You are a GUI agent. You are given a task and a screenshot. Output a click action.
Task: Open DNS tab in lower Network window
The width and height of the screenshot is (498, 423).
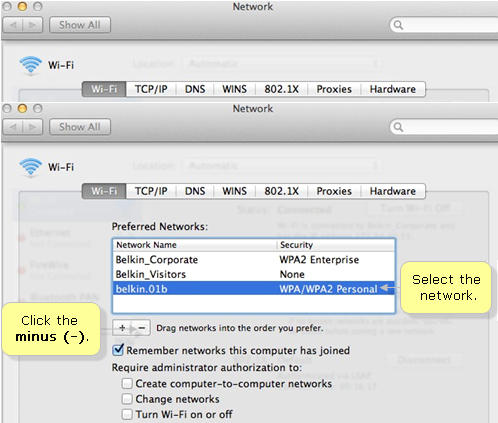tap(195, 191)
